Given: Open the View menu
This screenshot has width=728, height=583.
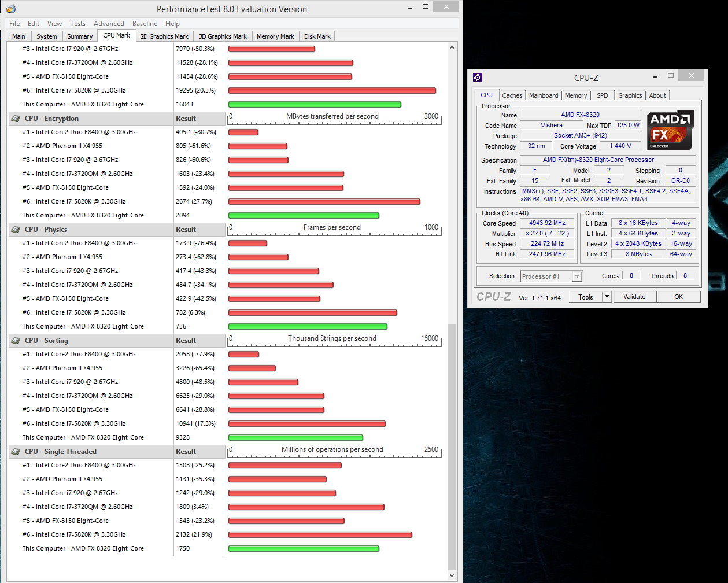Looking at the screenshot, I should pyautogui.click(x=54, y=24).
